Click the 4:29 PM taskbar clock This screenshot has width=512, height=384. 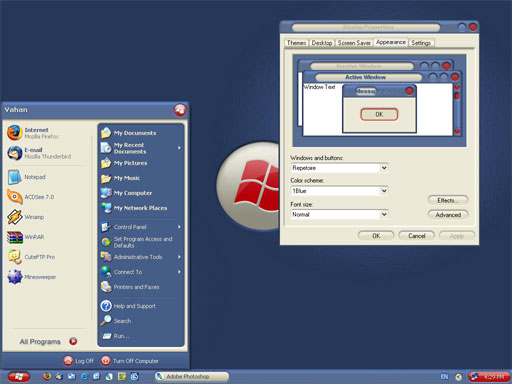[x=494, y=377]
